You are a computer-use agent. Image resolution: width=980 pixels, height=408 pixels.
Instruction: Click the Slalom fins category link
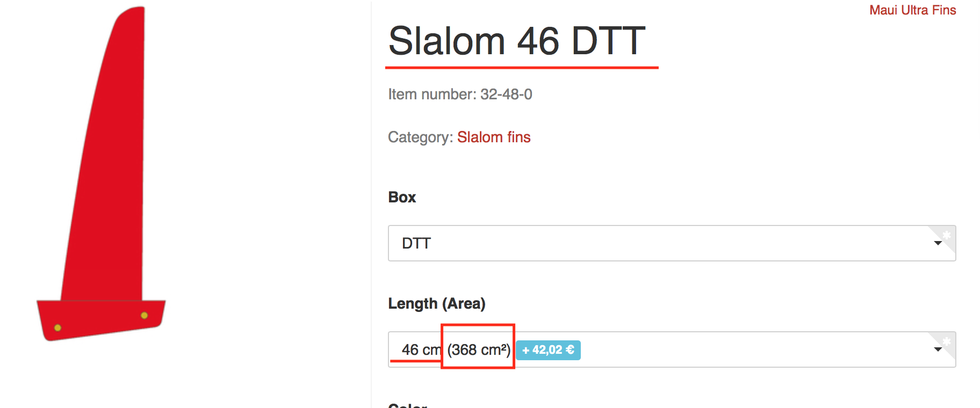[493, 137]
